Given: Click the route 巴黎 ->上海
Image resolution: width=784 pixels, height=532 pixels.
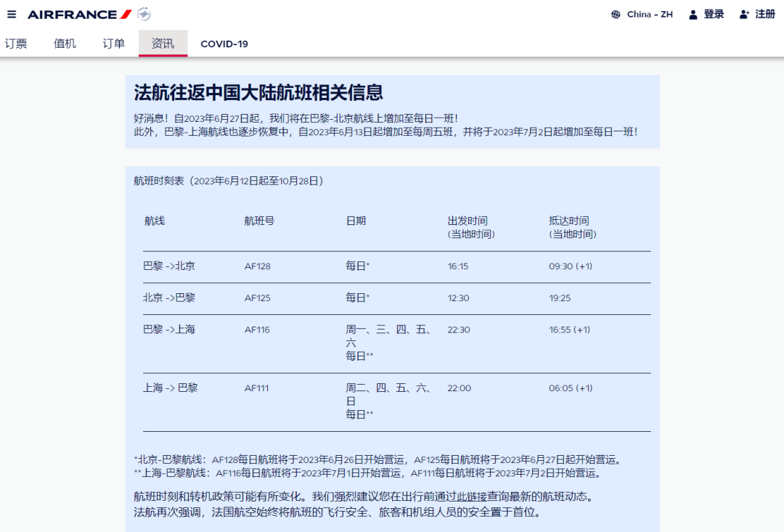Looking at the screenshot, I should pyautogui.click(x=169, y=330).
